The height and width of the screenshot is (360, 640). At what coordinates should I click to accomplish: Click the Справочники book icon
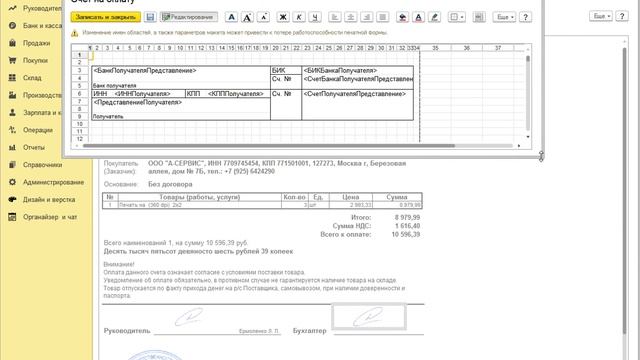pyautogui.click(x=13, y=165)
